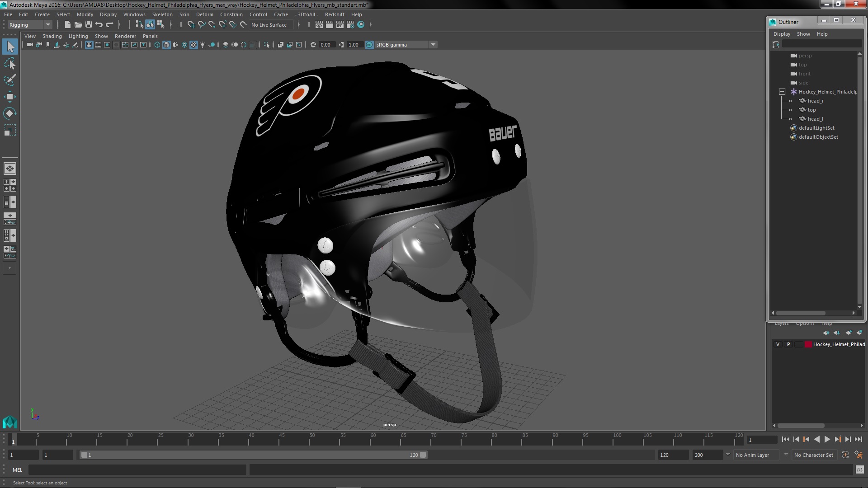Select defaultLightSet in the Outliner
This screenshot has height=488, width=868.
click(x=816, y=128)
